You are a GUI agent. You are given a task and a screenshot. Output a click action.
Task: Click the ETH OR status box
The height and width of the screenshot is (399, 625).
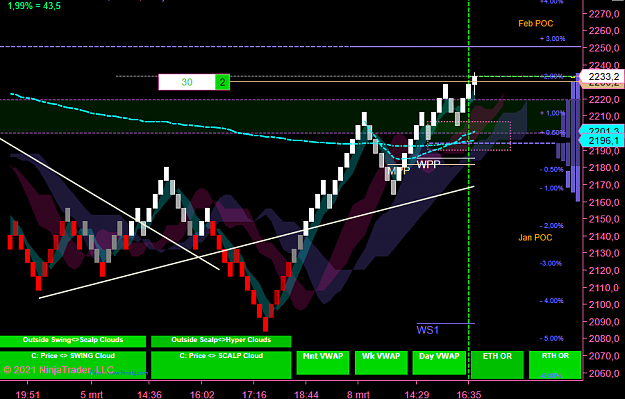[497, 364]
